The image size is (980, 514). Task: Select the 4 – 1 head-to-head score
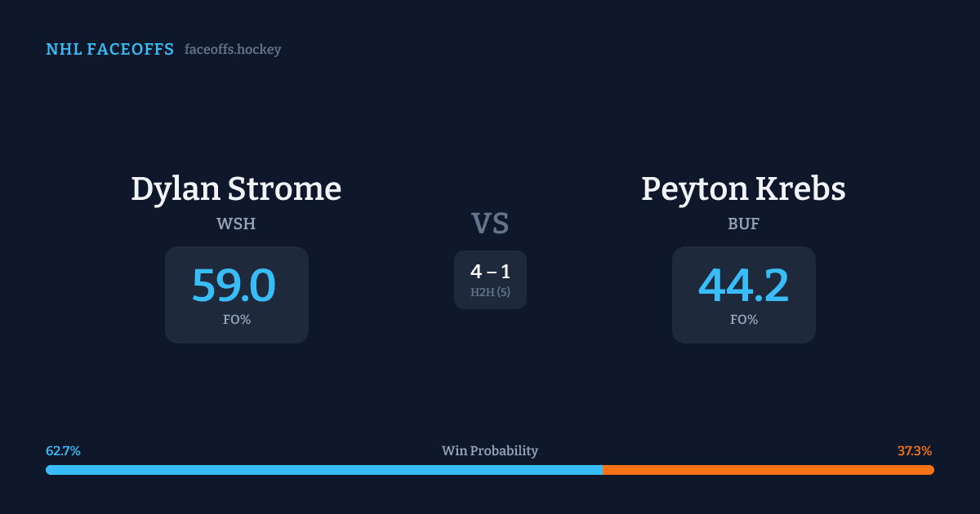pos(490,272)
